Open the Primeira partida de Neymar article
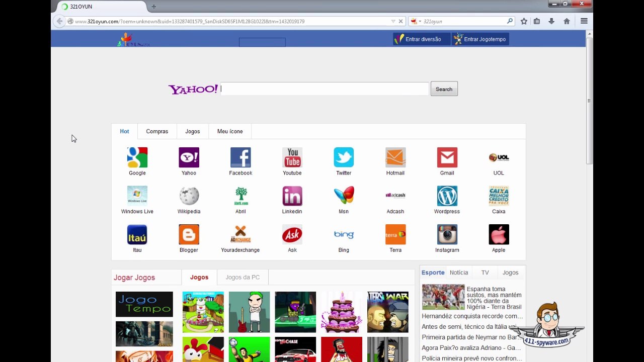This screenshot has height=362, width=644. tap(471, 337)
